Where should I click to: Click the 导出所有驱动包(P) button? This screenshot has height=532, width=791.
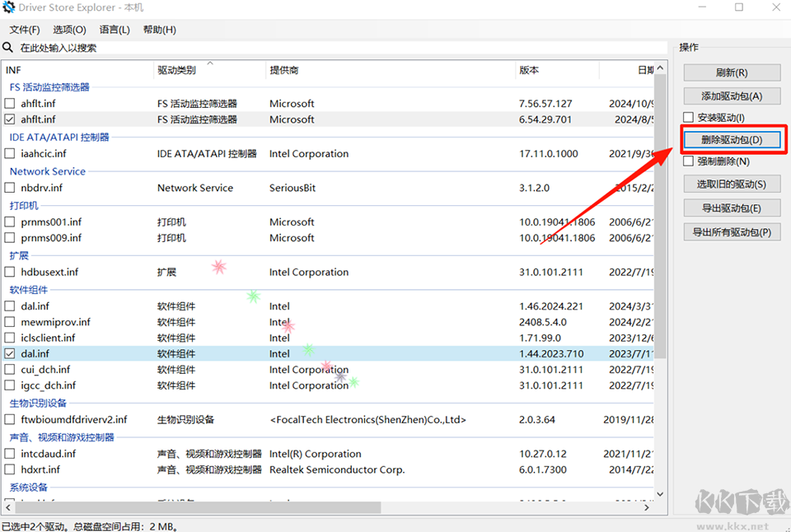point(732,232)
